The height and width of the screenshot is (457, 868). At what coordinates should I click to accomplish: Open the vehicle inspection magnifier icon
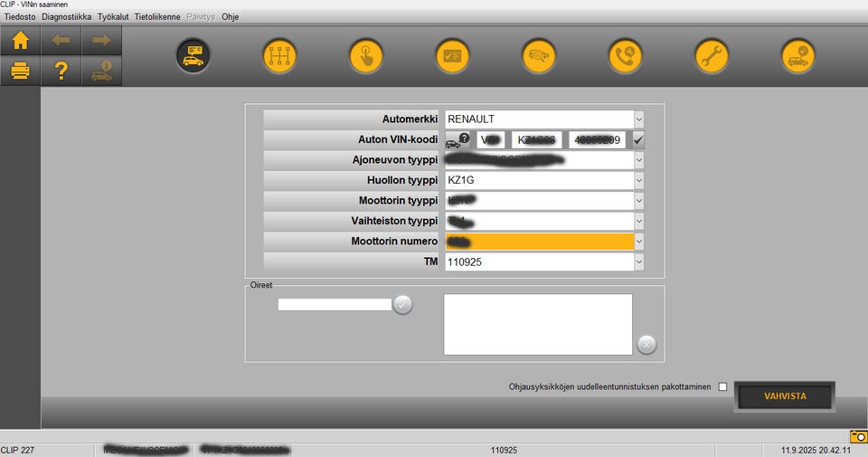pyautogui.click(x=539, y=56)
